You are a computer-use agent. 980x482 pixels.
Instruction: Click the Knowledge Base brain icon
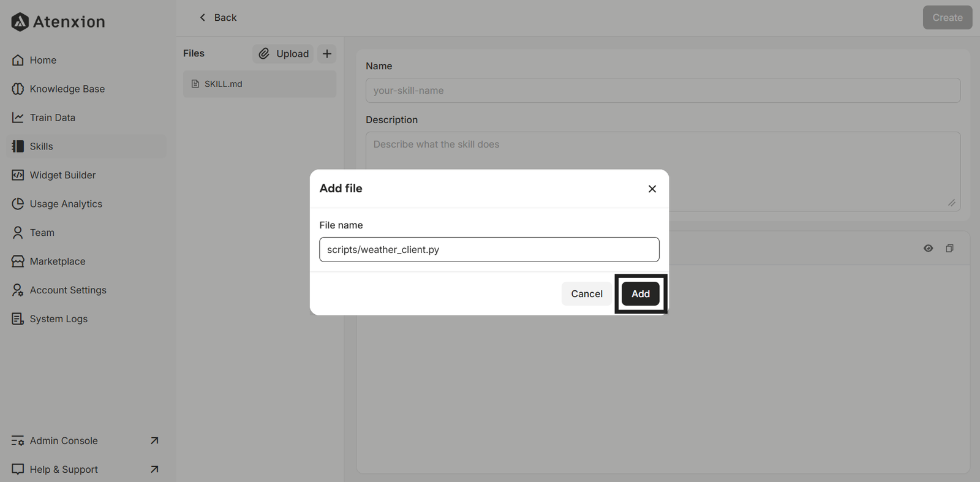tap(18, 89)
